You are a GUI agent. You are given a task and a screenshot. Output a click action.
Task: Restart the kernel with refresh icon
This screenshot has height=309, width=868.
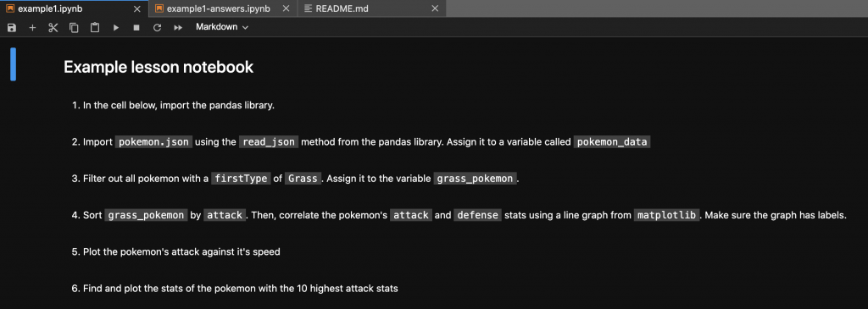(x=157, y=27)
